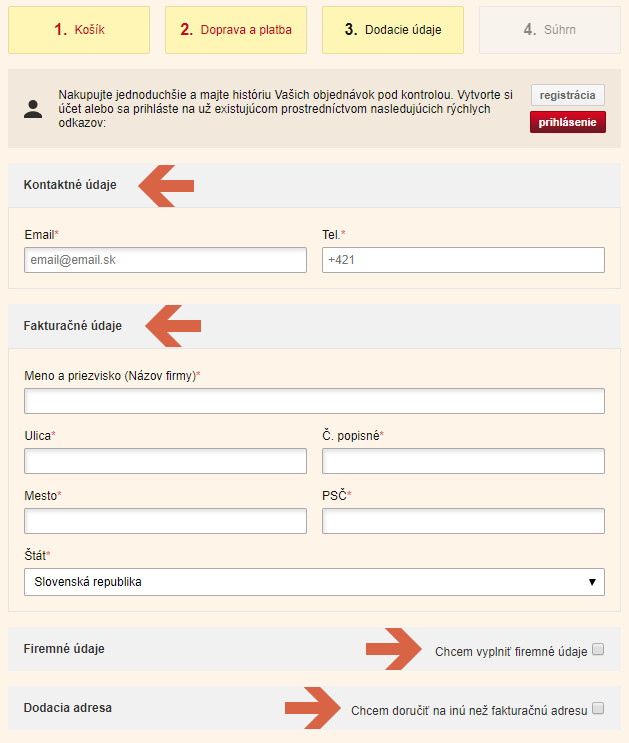The width and height of the screenshot is (629, 743).
Task: Tick Chcem doručiť na inú adresu checkbox
Action: click(x=598, y=708)
